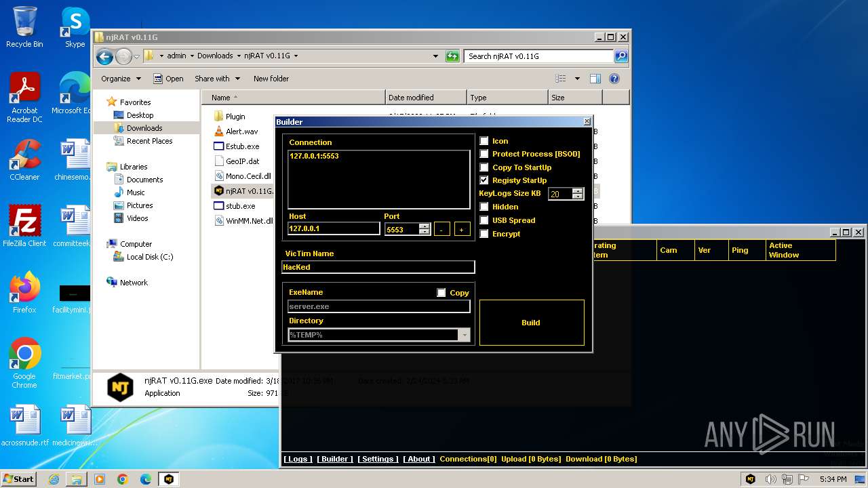The width and height of the screenshot is (868, 488).
Task: Click the Host input field
Action: (x=334, y=229)
